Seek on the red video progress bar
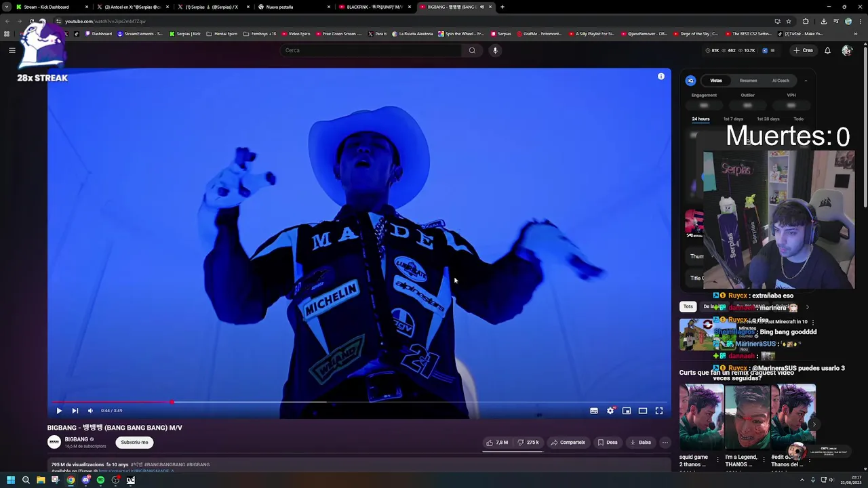 359,402
